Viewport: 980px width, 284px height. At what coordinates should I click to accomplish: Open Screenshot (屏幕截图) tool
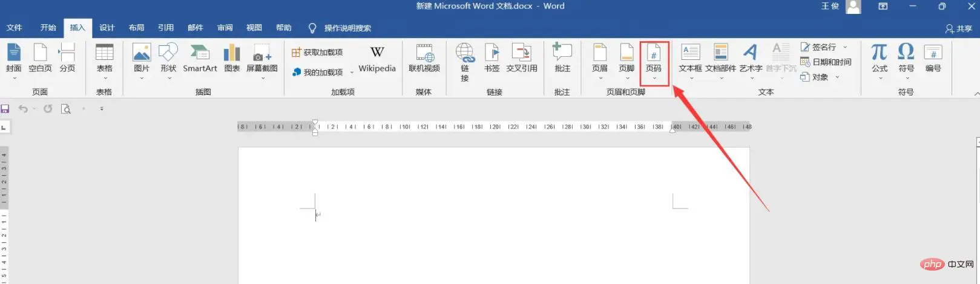pyautogui.click(x=262, y=61)
